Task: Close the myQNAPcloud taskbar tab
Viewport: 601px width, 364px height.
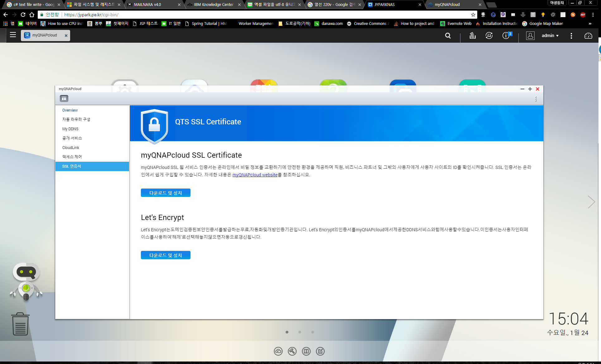Action: (66, 36)
